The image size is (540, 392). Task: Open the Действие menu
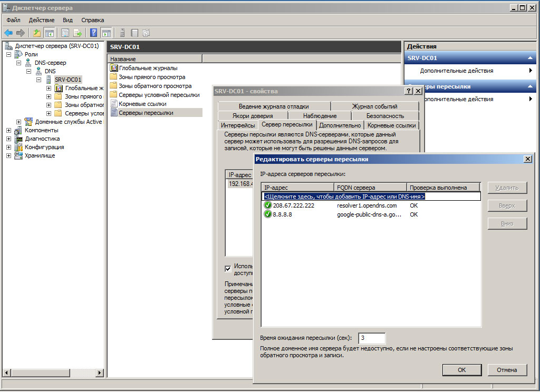[x=42, y=20]
